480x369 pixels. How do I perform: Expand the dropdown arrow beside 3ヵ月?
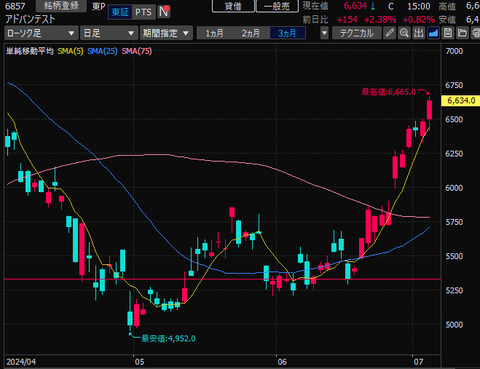(x=324, y=33)
